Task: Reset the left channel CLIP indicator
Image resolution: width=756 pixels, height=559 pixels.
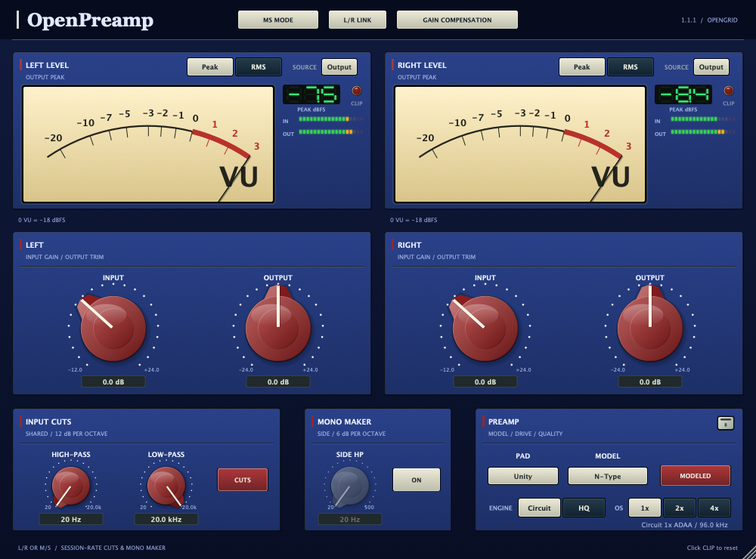Action: 357,91
